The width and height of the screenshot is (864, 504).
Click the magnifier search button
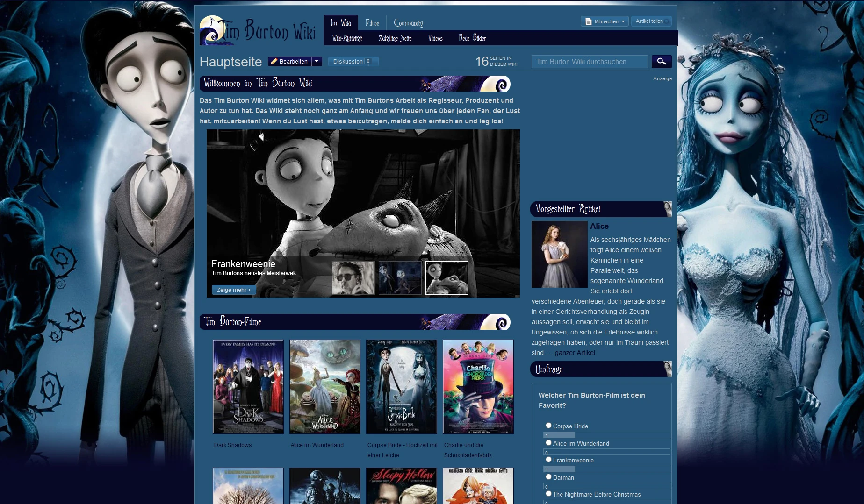click(x=662, y=62)
